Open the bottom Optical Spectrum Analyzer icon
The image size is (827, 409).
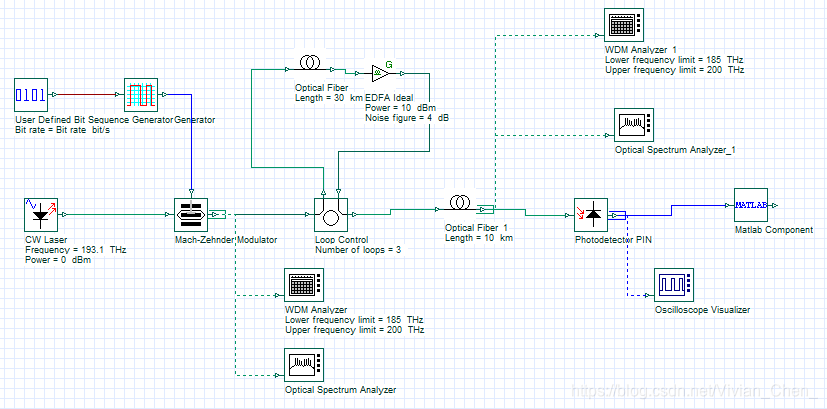click(304, 365)
